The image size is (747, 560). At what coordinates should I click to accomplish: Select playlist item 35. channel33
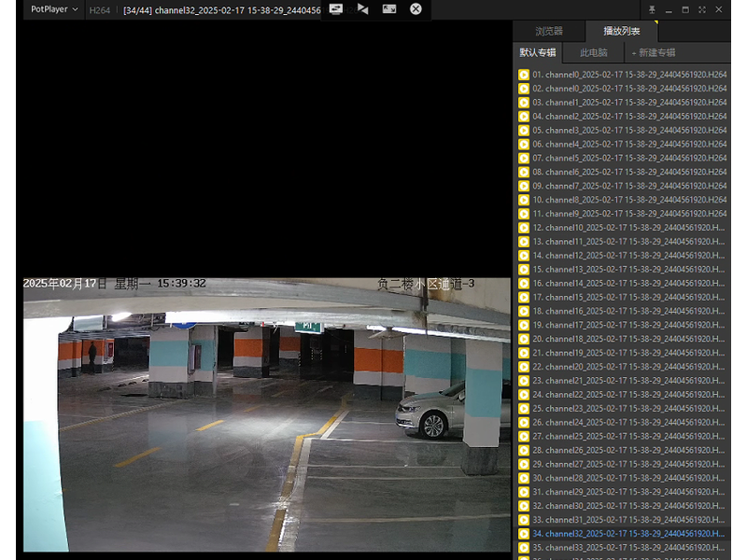tap(622, 548)
